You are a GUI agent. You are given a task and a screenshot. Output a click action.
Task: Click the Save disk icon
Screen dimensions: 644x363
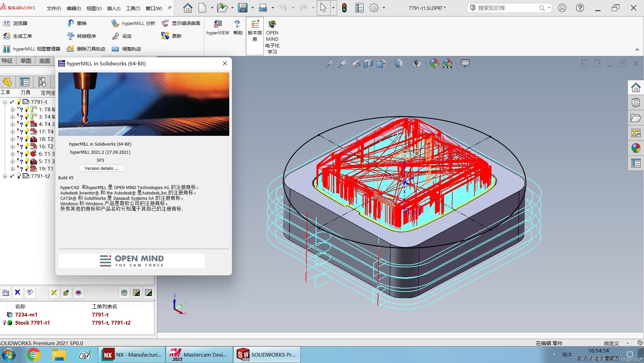click(242, 8)
